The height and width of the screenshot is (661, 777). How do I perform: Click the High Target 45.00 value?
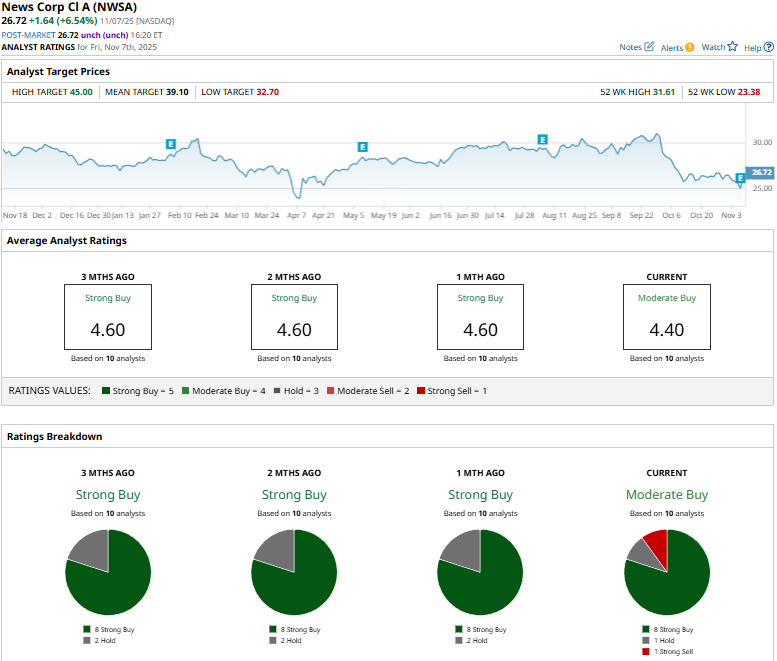point(81,92)
